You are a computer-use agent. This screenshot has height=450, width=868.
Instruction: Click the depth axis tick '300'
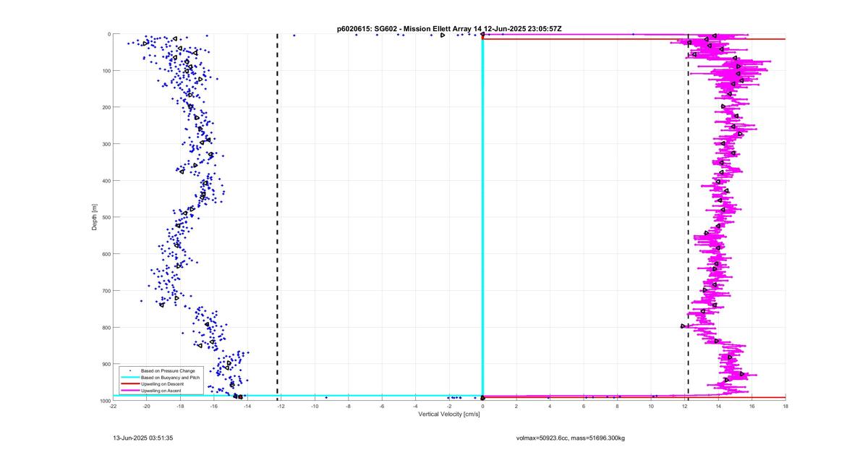[106, 144]
